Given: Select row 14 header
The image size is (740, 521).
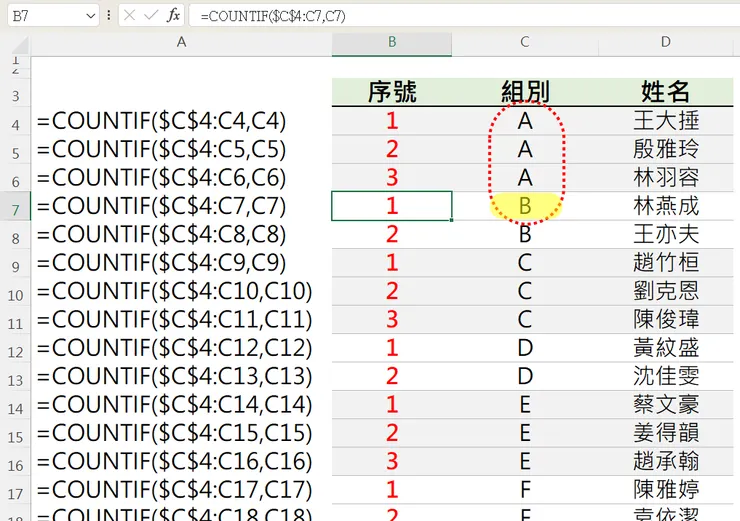Looking at the screenshot, I should tap(16, 404).
